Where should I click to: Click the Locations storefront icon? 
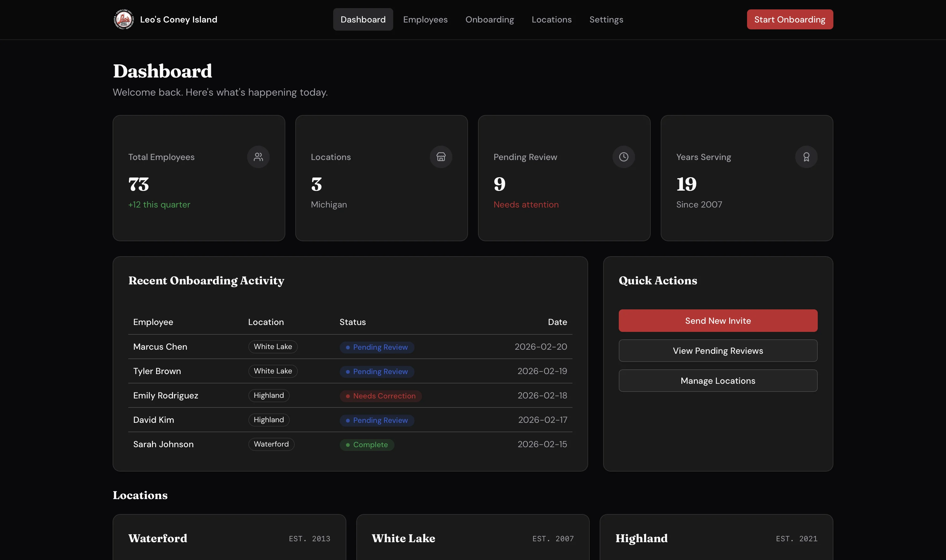[x=441, y=157]
